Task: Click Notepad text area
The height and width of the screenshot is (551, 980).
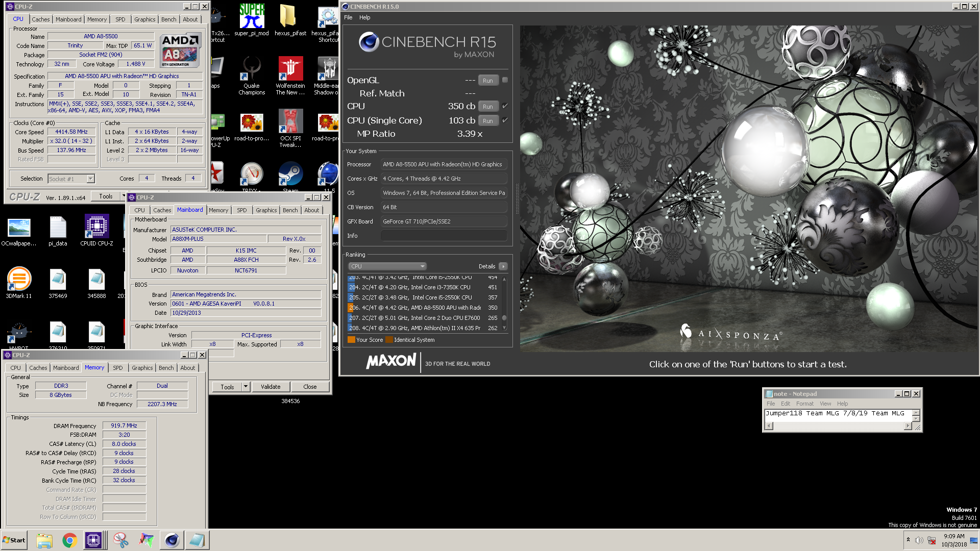Action: click(x=838, y=416)
